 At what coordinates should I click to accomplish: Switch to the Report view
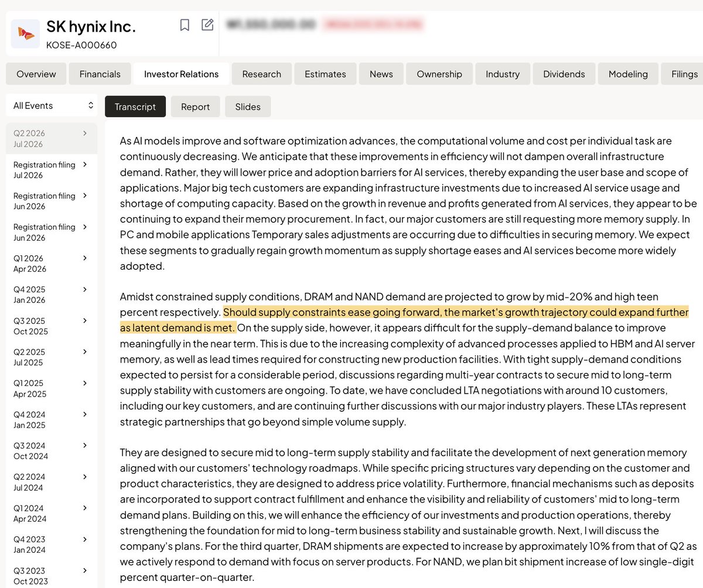(x=196, y=107)
